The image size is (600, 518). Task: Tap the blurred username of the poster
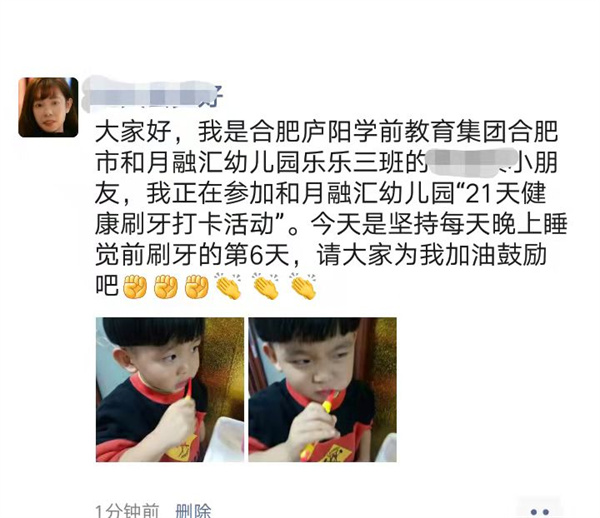(153, 94)
